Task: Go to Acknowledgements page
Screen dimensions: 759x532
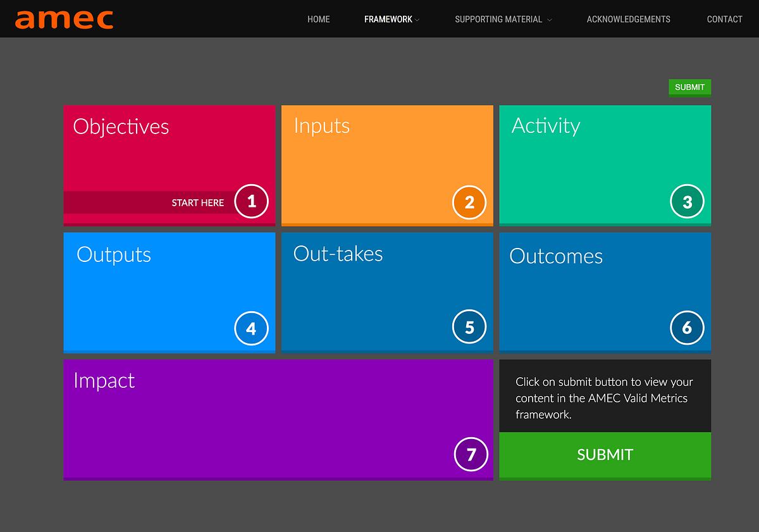Action: (628, 20)
